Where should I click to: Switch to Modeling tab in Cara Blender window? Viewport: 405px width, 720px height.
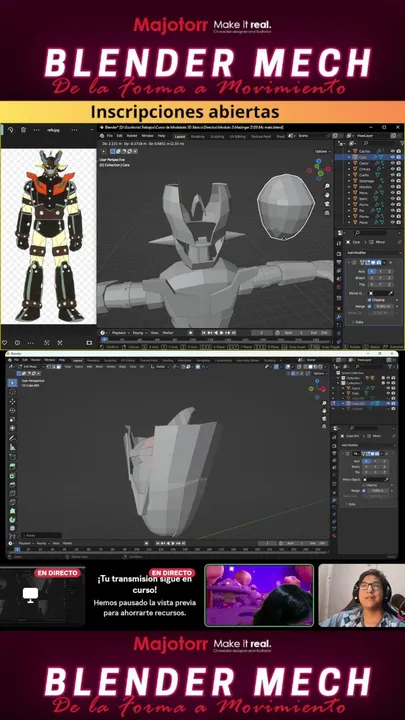coord(197,136)
